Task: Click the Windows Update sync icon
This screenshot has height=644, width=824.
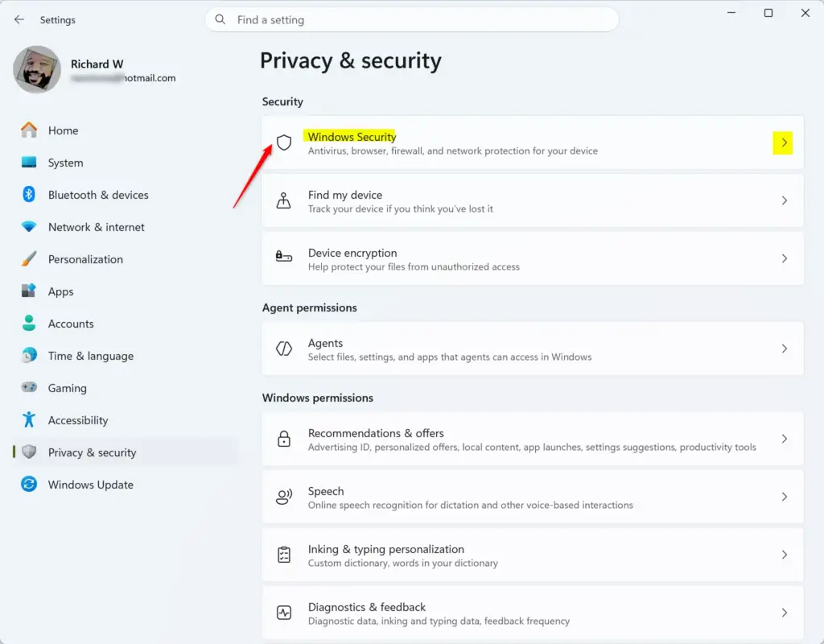Action: coord(29,484)
